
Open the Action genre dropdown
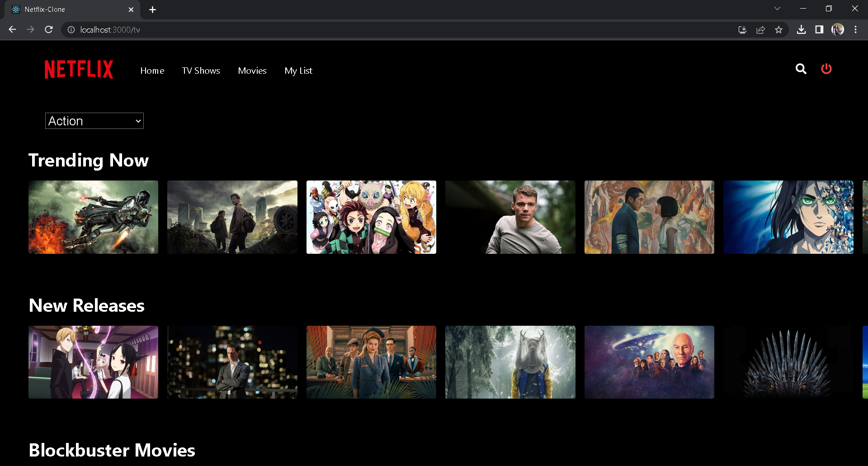pyautogui.click(x=94, y=121)
